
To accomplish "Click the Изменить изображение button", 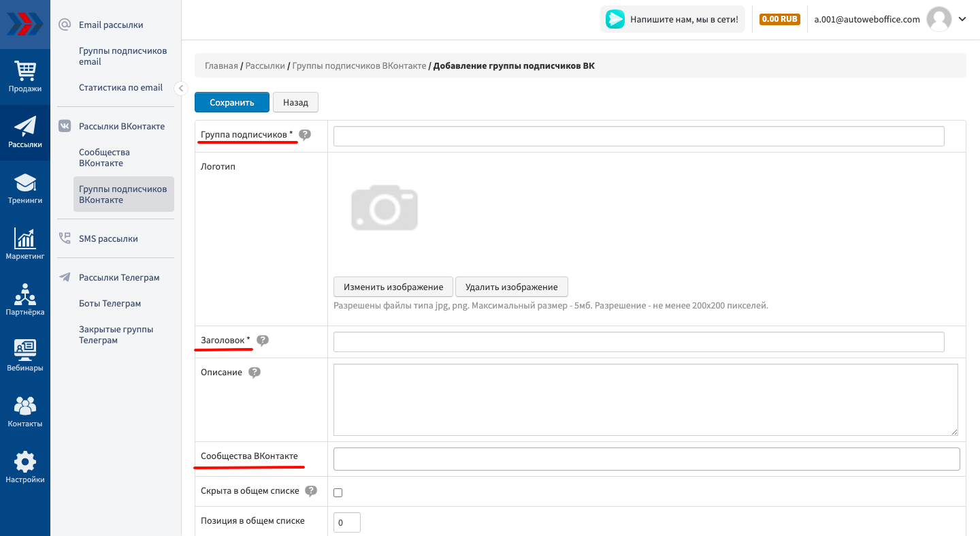I will (393, 287).
